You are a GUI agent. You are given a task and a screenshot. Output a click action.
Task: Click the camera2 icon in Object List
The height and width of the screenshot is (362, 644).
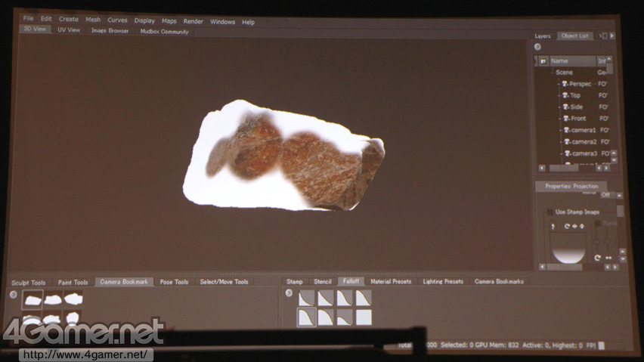[x=568, y=141]
